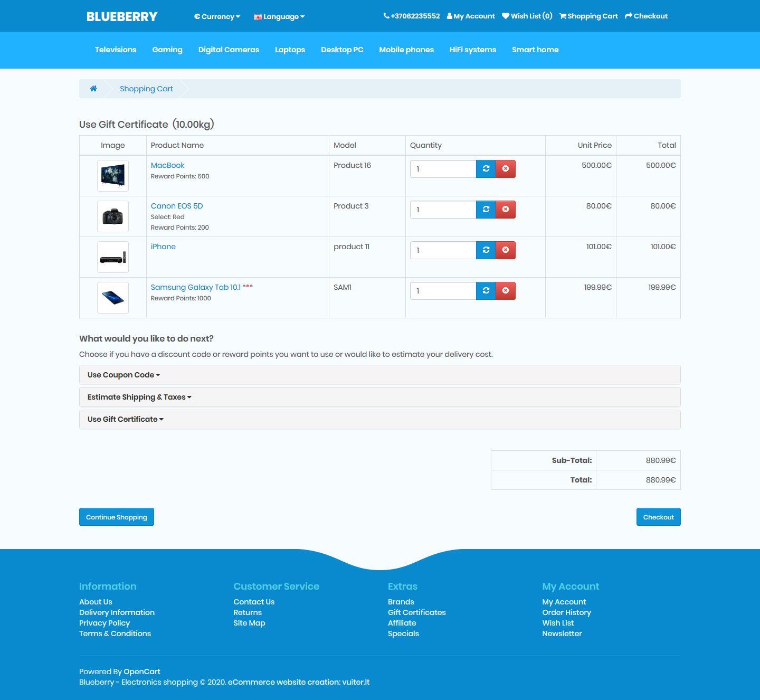Open Gift Certificates footer link
The width and height of the screenshot is (760, 700).
[417, 612]
